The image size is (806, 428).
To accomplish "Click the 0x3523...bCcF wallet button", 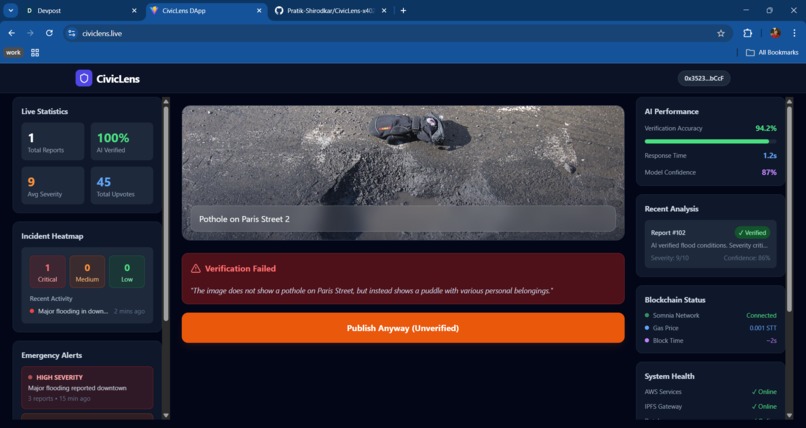I will tap(704, 78).
